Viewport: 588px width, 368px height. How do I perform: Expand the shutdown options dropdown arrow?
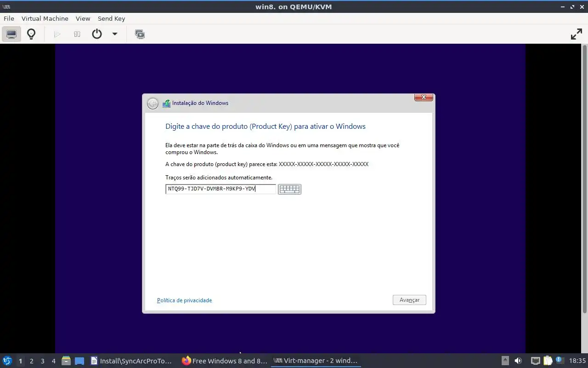[115, 34]
